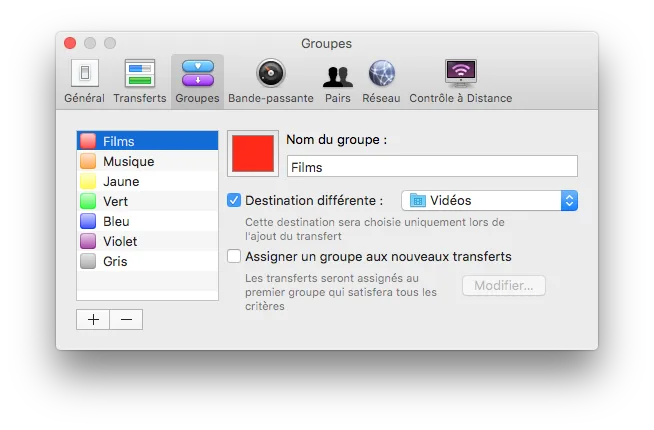Open the Vidéos destination dropdown

click(489, 201)
